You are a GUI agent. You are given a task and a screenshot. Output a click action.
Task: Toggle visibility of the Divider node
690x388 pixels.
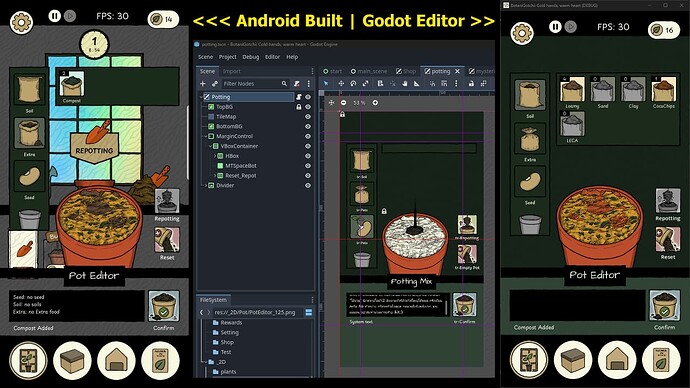tap(308, 185)
